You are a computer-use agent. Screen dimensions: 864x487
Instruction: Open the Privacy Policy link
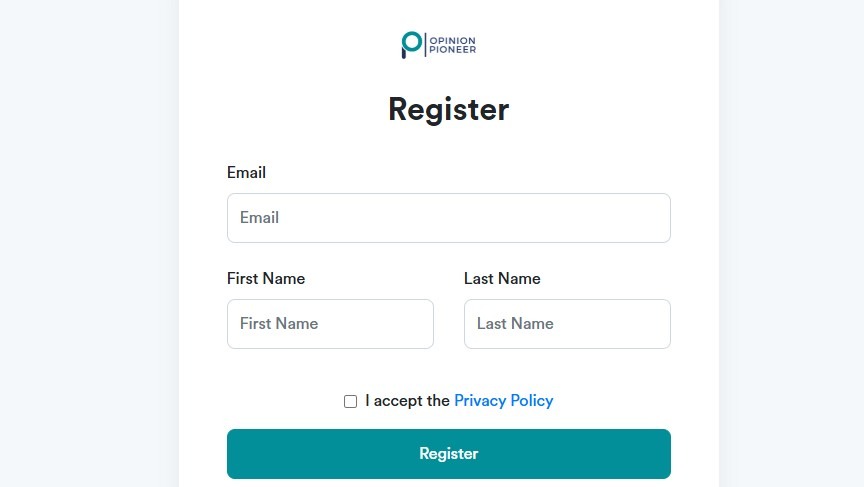click(x=503, y=401)
